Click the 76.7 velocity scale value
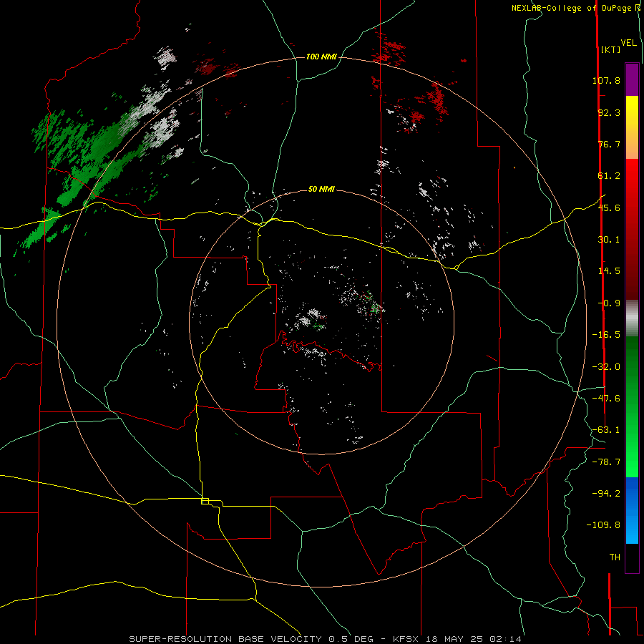Viewport: 644px width, 644px height. (609, 144)
